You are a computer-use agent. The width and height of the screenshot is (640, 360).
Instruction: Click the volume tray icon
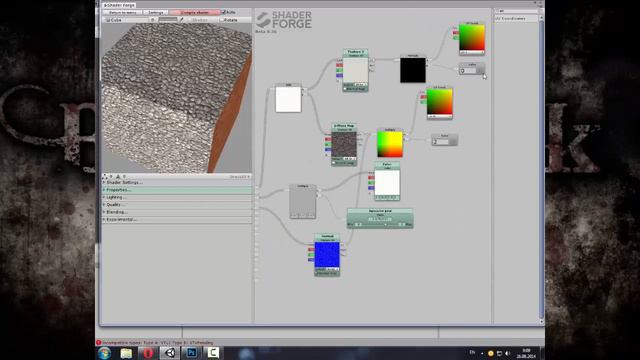click(x=508, y=353)
